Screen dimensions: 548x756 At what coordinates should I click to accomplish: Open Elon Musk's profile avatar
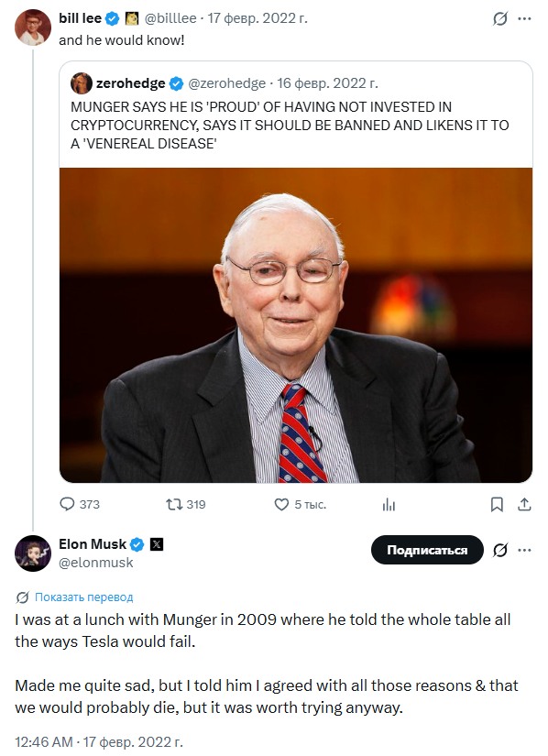33,553
